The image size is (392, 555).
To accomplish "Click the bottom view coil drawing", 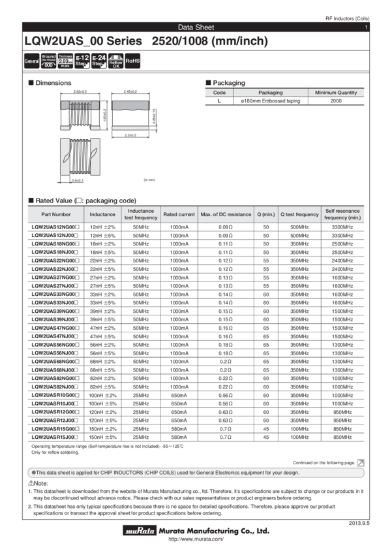I will (80, 157).
